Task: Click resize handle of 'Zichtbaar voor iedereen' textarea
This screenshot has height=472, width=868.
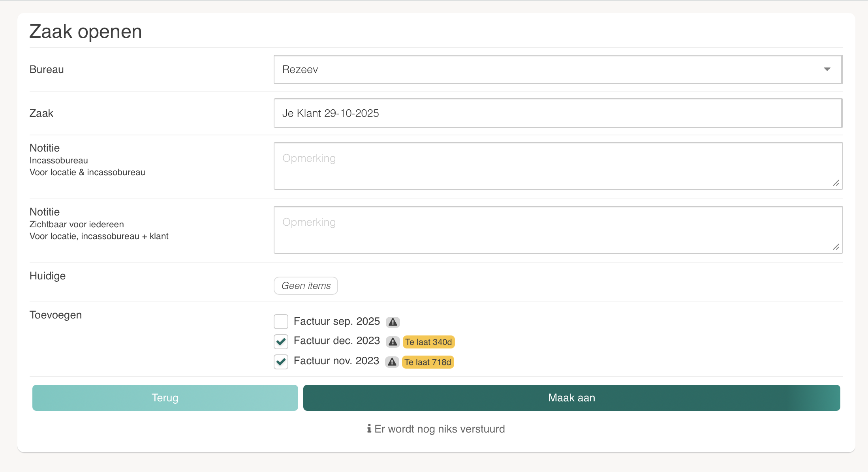Action: 836,247
